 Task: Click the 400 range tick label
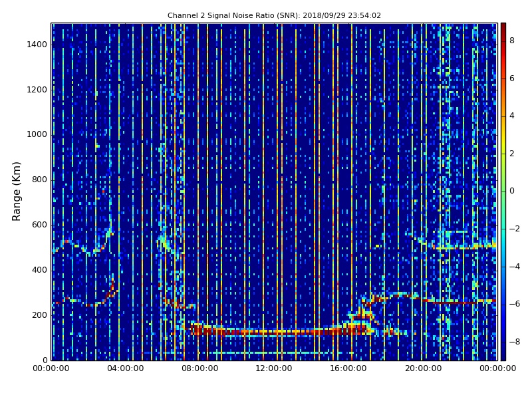pos(39,270)
